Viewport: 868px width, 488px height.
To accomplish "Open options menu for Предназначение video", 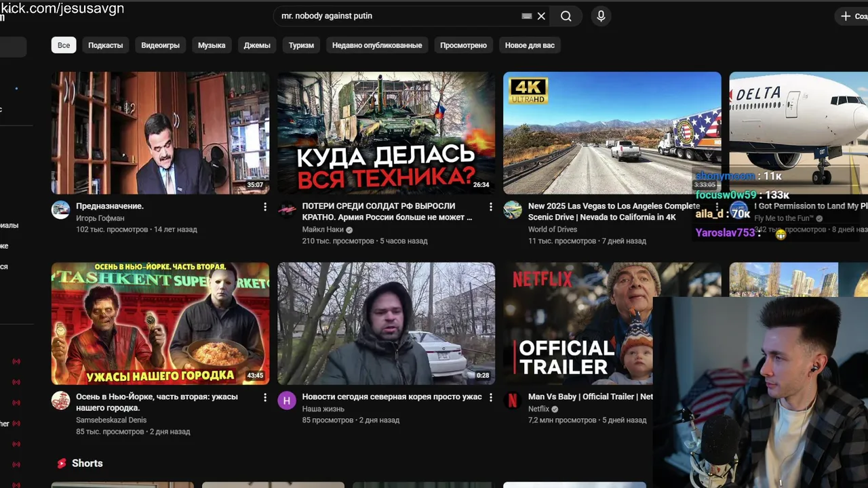I will tap(265, 207).
